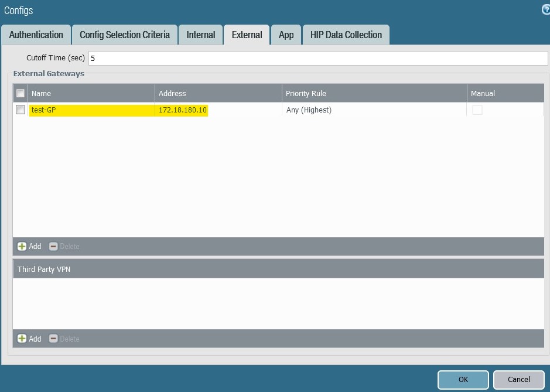This screenshot has height=392, width=550.
Task: Click the Cancel button
Action: pyautogui.click(x=519, y=380)
